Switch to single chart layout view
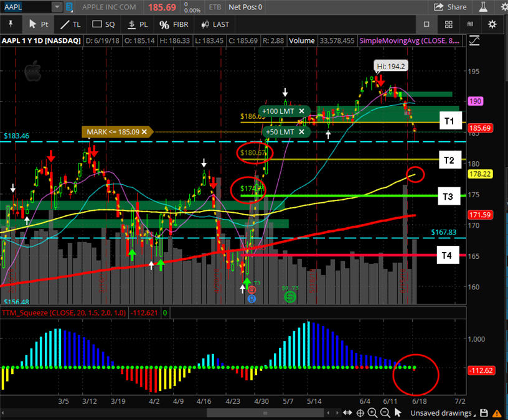This screenshot has height=420, width=508. (426, 24)
